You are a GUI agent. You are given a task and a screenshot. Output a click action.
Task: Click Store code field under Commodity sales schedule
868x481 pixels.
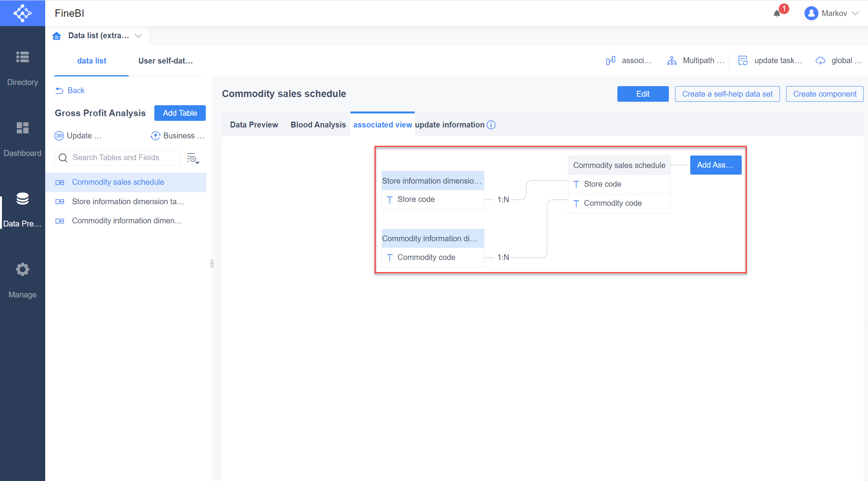click(619, 184)
